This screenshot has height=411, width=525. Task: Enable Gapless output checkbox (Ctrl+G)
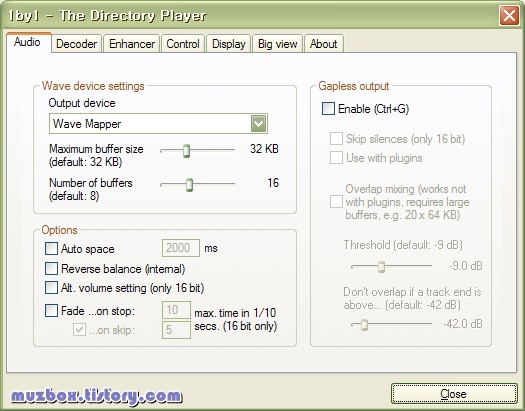pos(328,108)
